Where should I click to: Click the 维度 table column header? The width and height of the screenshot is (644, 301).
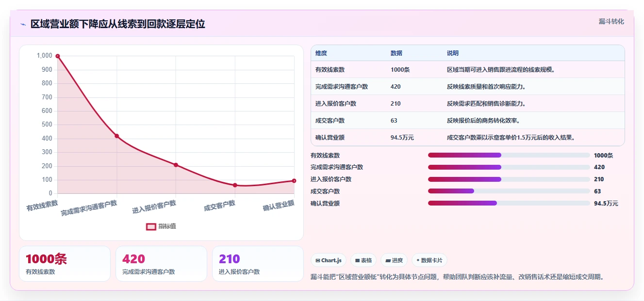point(321,53)
